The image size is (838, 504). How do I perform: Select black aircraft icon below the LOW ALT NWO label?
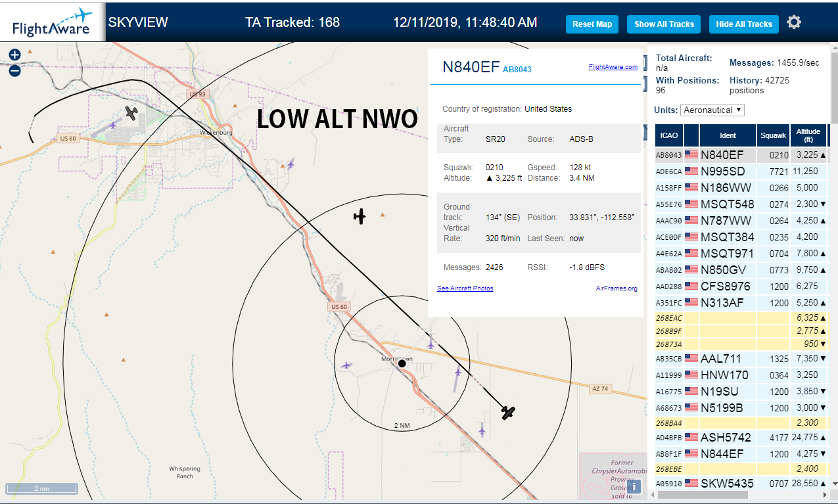coord(359,216)
